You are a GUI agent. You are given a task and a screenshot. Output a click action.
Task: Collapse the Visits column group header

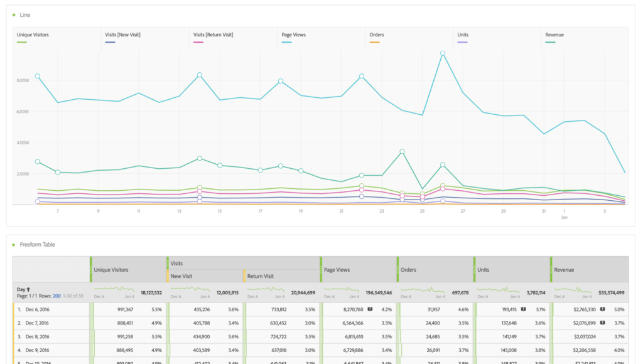point(177,263)
